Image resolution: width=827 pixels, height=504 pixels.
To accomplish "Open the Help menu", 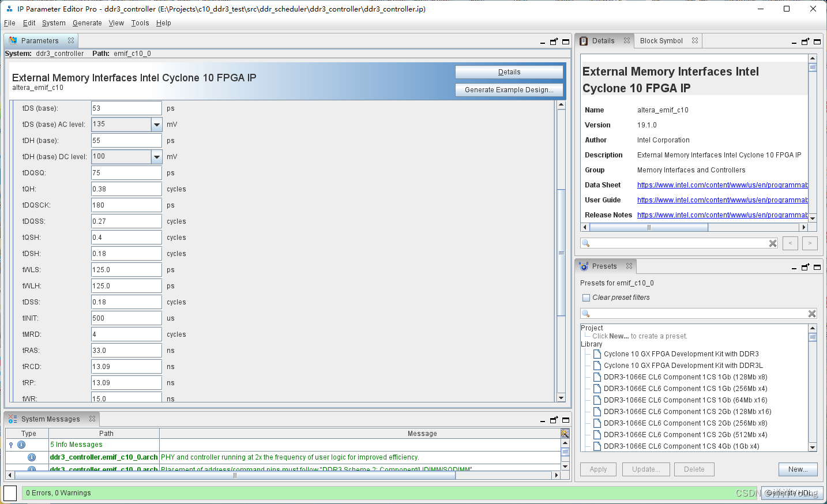I will 164,23.
